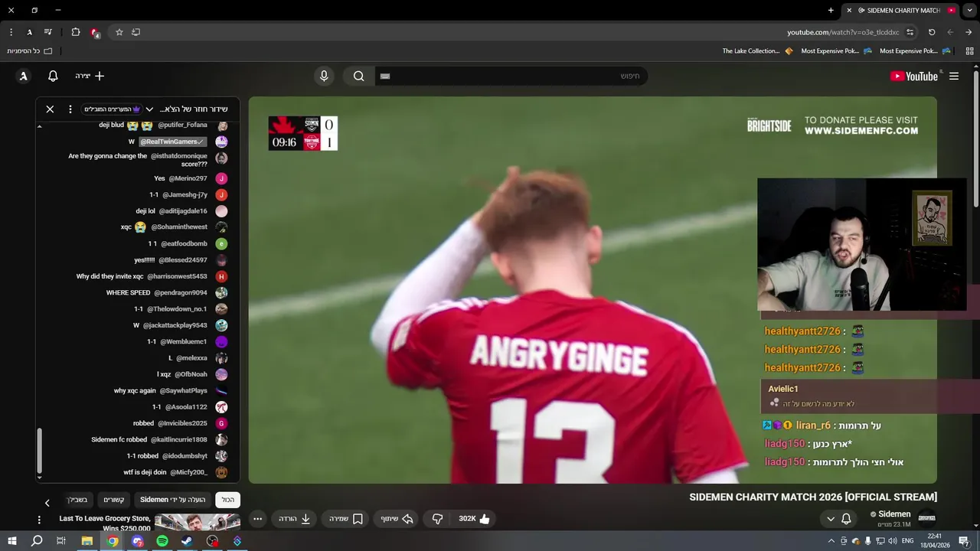Click @harrisonwest5453 'Why did they invite xqc'
The height and width of the screenshot is (551, 980).
152,276
